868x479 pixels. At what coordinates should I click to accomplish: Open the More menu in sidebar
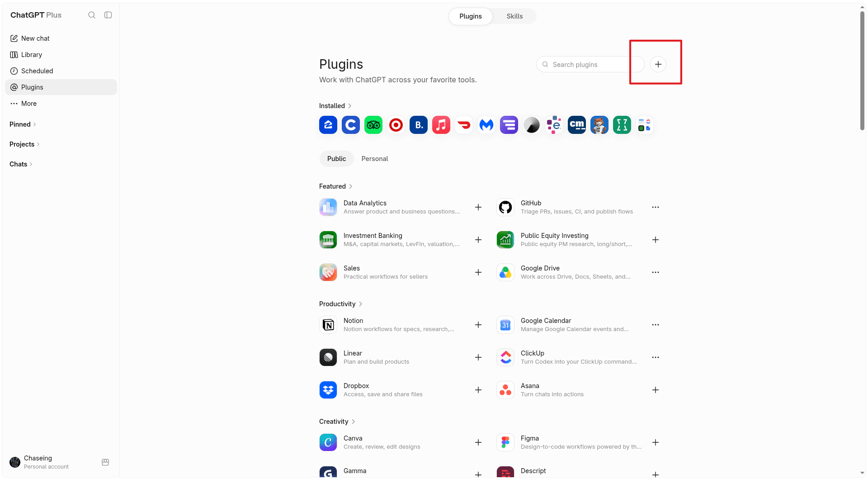coord(61,104)
